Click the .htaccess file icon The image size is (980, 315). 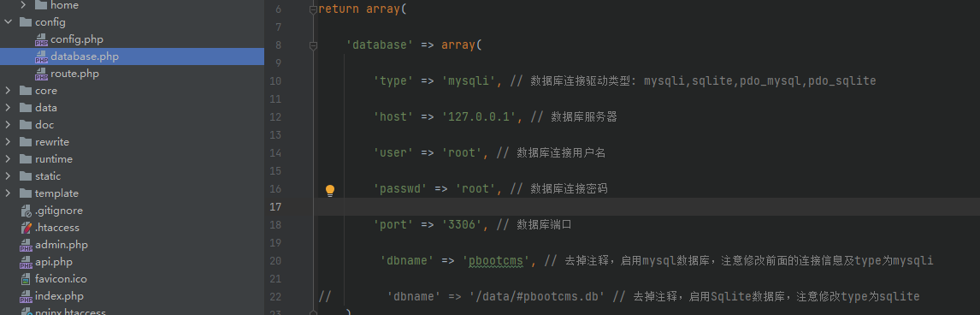(x=26, y=229)
